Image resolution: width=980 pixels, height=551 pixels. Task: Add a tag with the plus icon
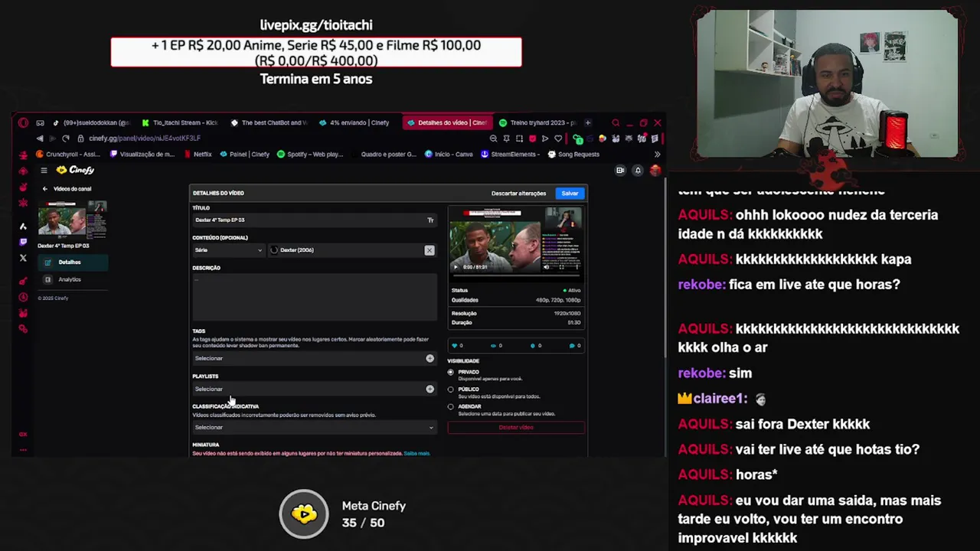pos(430,358)
